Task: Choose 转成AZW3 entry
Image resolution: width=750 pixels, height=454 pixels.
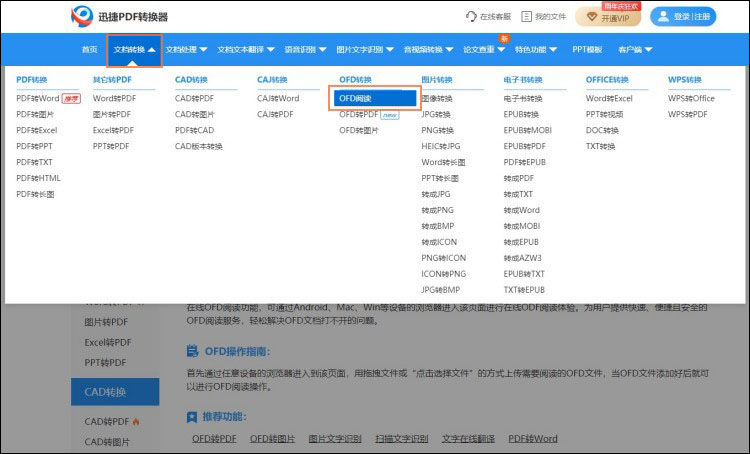Action: pos(522,258)
